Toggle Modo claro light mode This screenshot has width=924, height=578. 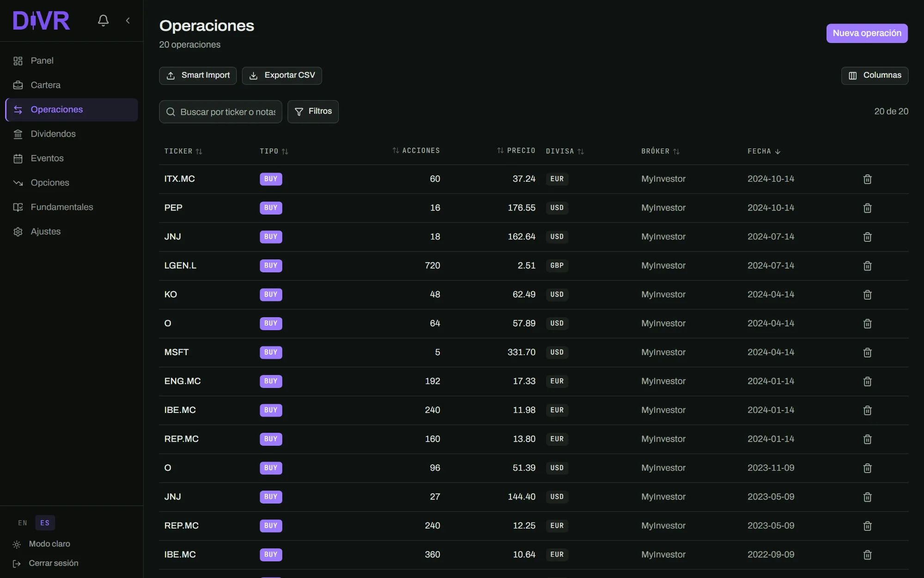42,544
